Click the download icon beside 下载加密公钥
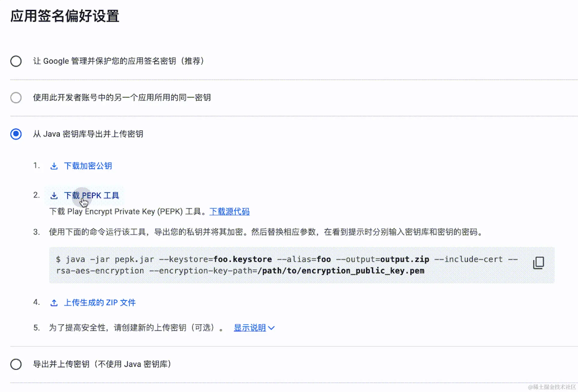Image resolution: width=578 pixels, height=392 pixels. [54, 166]
